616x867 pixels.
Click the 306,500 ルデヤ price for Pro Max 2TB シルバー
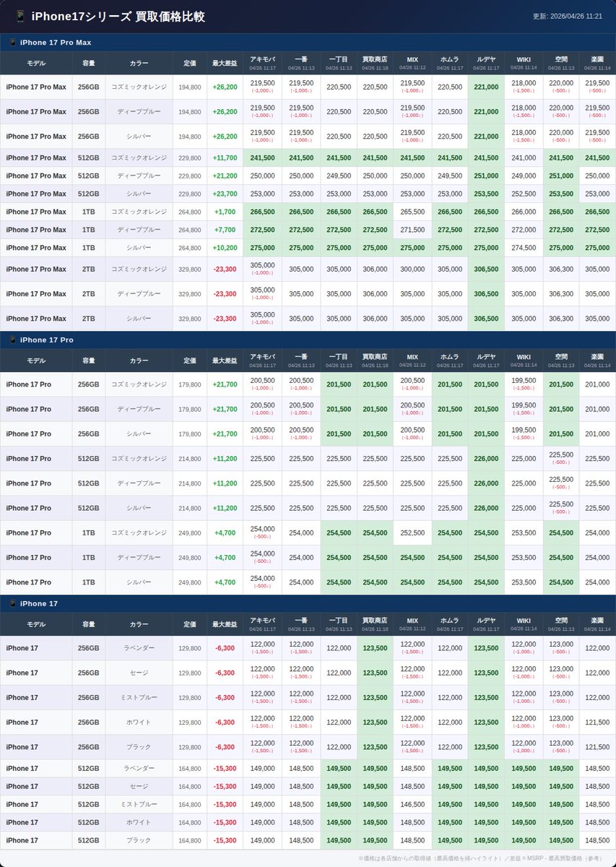pyautogui.click(x=486, y=319)
